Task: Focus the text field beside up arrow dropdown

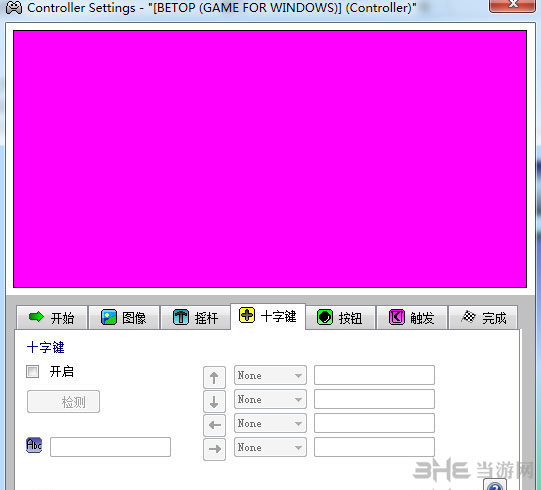Action: tap(374, 375)
